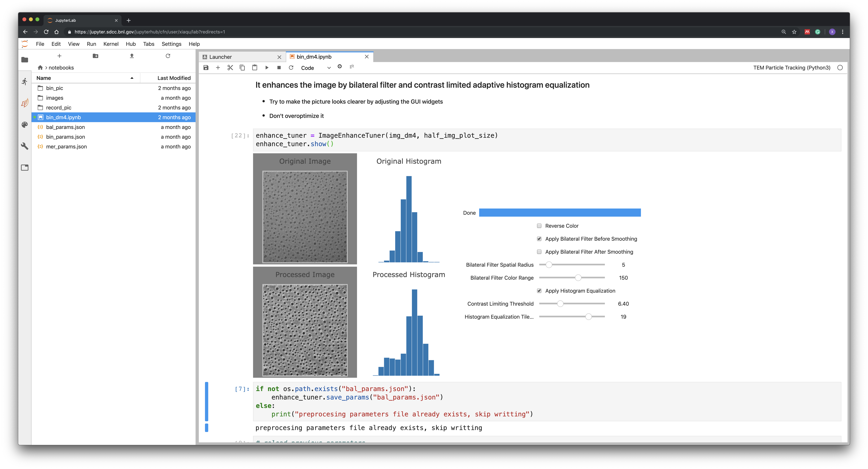Click the new folder icon
The width and height of the screenshot is (868, 469).
pos(95,56)
